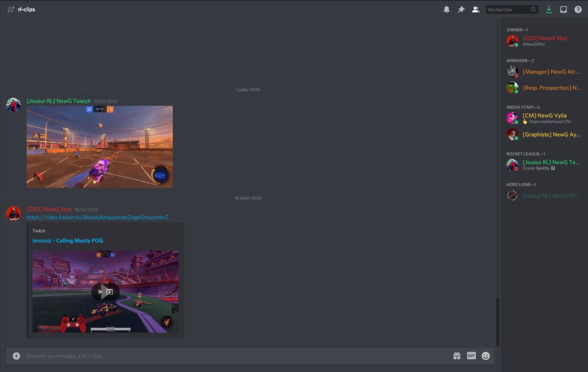Screen dimensions: 588x372
Task: Open the imvoxiz - Celling Musty POG title link
Action: tap(68, 241)
